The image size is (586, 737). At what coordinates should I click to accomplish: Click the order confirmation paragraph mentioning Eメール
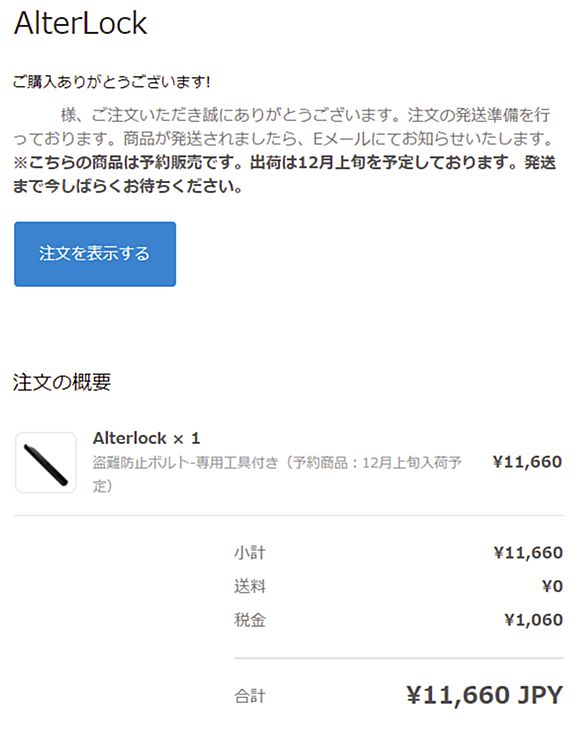pyautogui.click(x=283, y=126)
